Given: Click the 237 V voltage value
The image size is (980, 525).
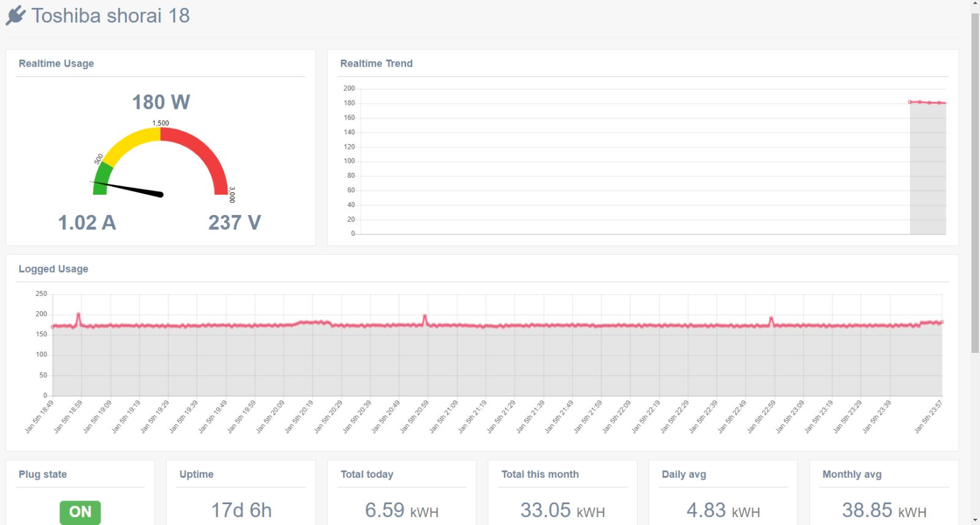Looking at the screenshot, I should [x=235, y=222].
